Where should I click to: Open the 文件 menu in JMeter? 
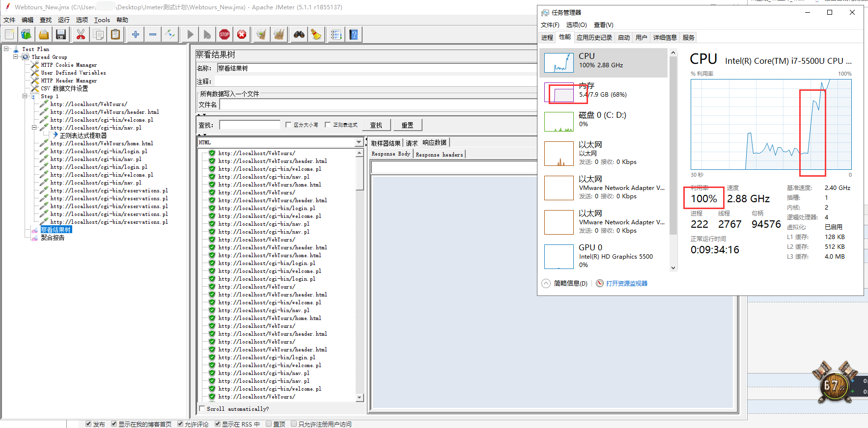tap(9, 20)
